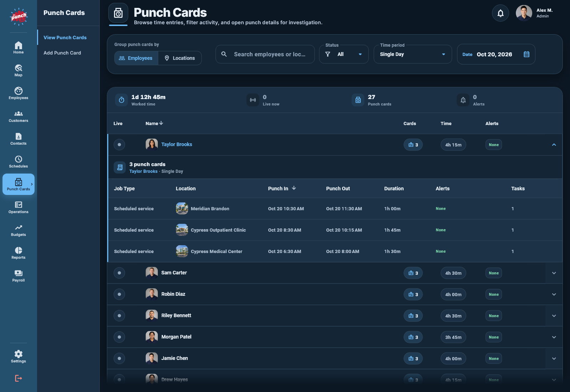Toggle live indicator for Morgan Patel

pos(119,337)
